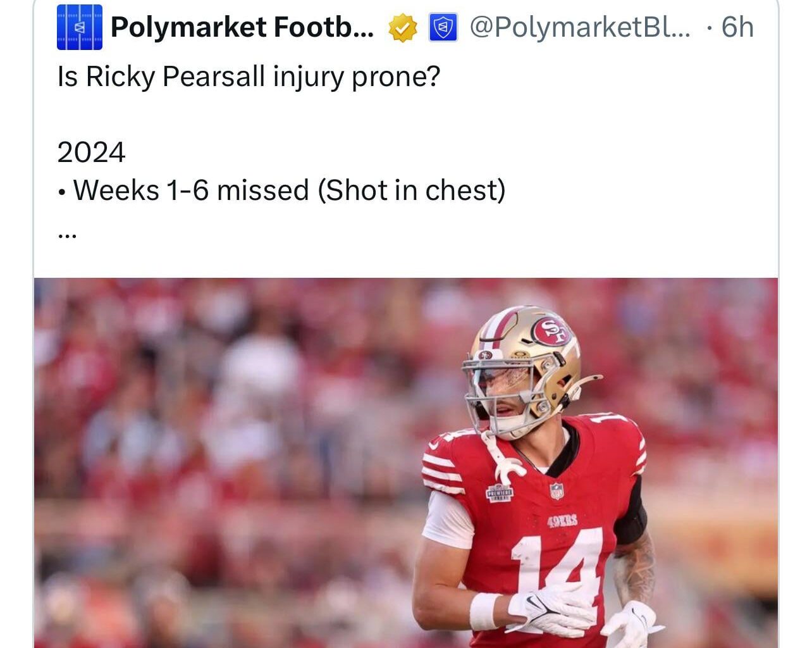812x648 pixels.
Task: Open the Polymarket Footb... account name
Action: tap(242, 27)
